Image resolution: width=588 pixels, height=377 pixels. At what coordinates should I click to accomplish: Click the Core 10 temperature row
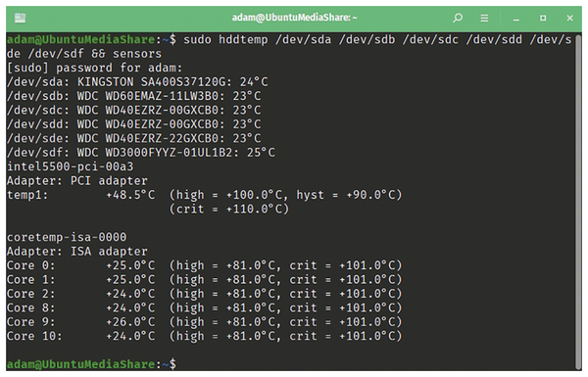point(205,336)
